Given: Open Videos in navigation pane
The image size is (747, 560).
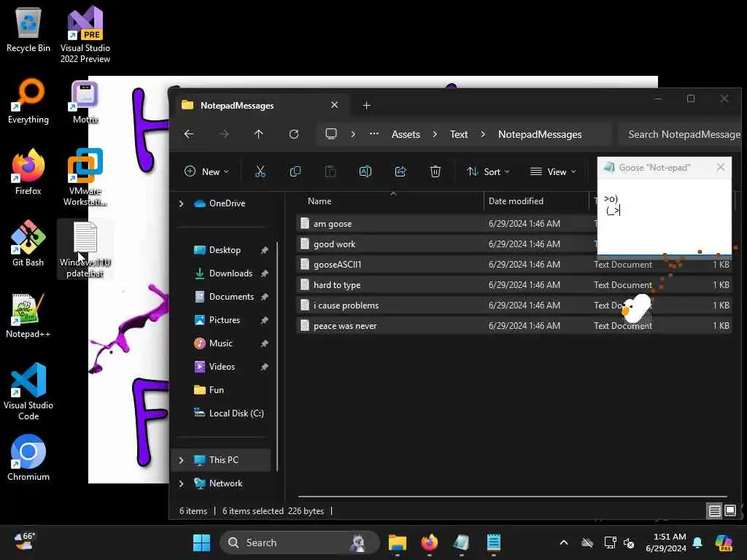Looking at the screenshot, I should click(222, 367).
